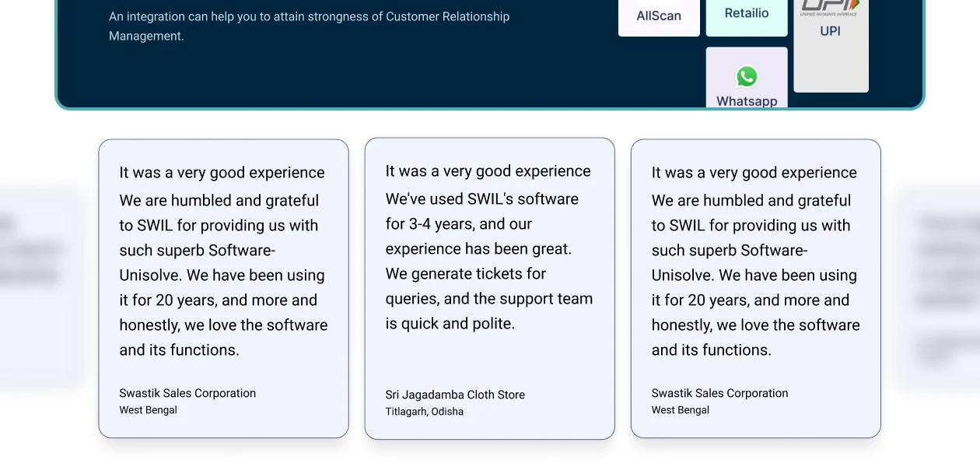980x467 pixels.
Task: Click the third card's Unisolve review paragraph
Action: pos(755,275)
